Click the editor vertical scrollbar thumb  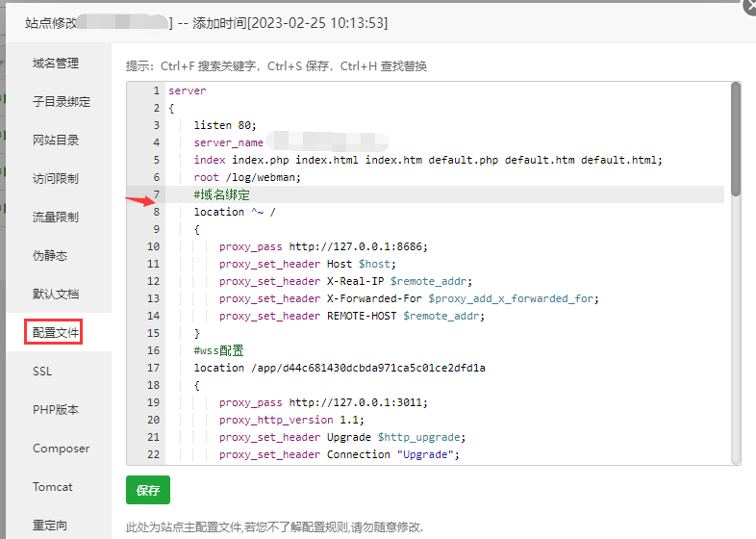[x=735, y=139]
